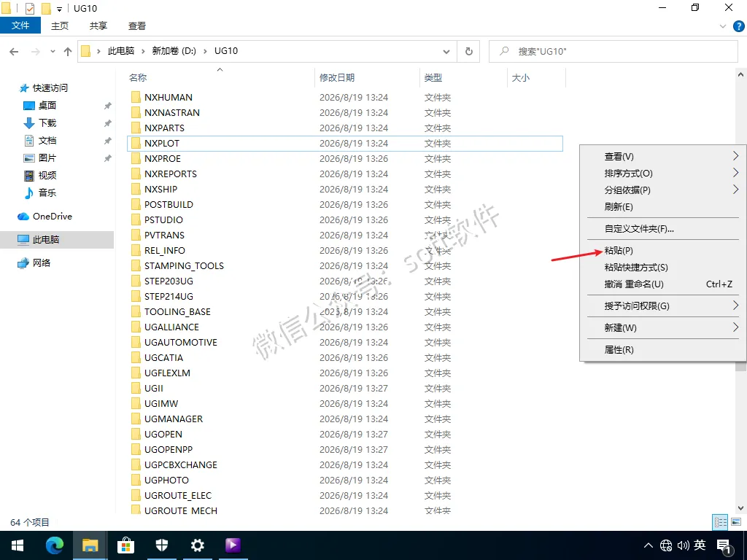Select the POSTBUILD folder icon
This screenshot has width=747, height=560.
[136, 205]
